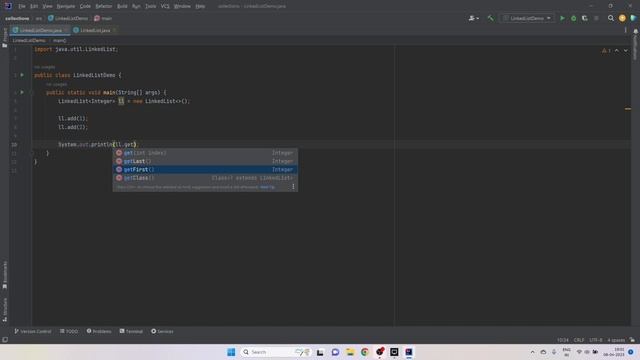640x360 pixels.
Task: Click the run gutter arrow beside class LinkedListDemo
Action: [x=22, y=75]
